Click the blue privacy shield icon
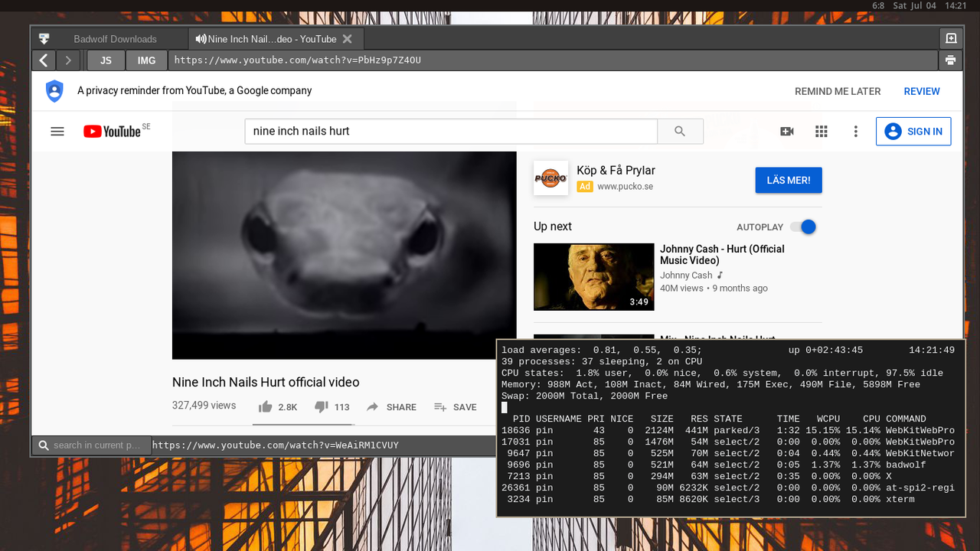This screenshot has height=551, width=980. (x=54, y=91)
